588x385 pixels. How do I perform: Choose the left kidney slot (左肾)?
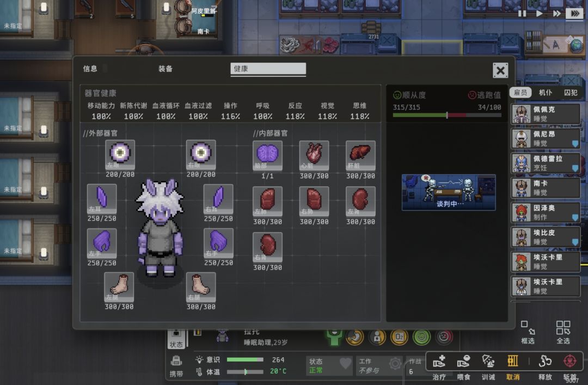[x=360, y=201]
